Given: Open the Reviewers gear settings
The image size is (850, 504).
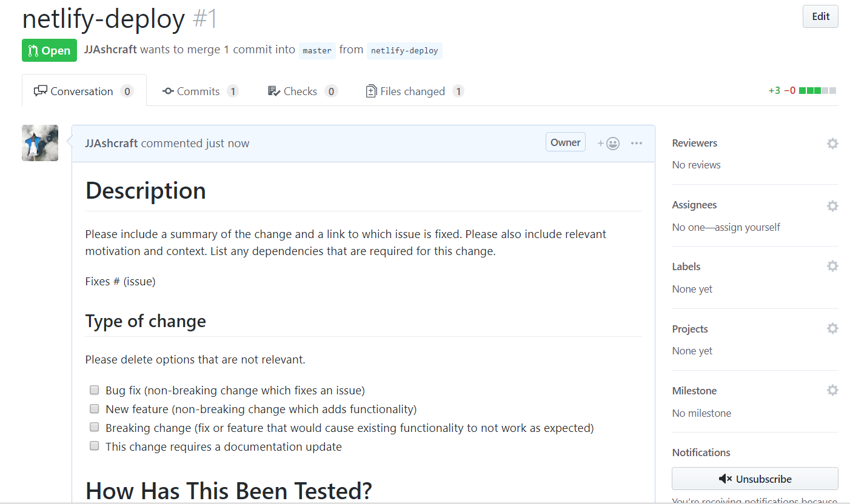Looking at the screenshot, I should coord(832,144).
